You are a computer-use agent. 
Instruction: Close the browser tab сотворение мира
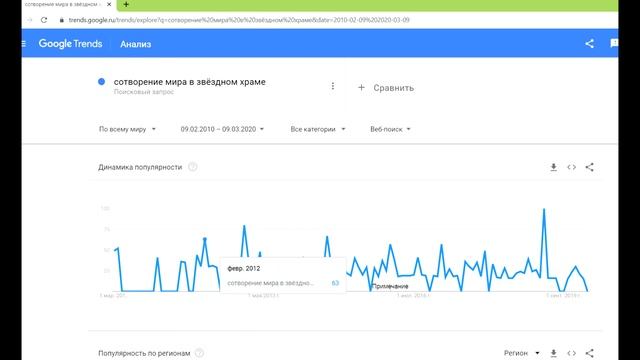109,4
